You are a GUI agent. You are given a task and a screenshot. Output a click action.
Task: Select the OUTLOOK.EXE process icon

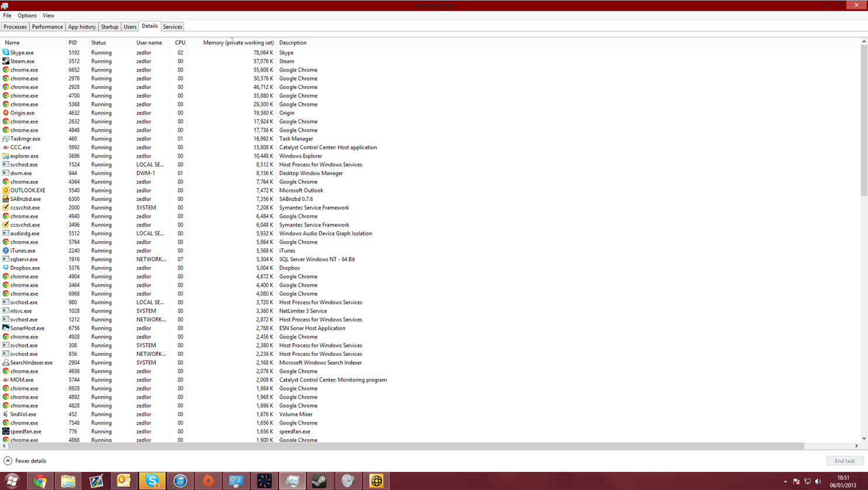6,190
